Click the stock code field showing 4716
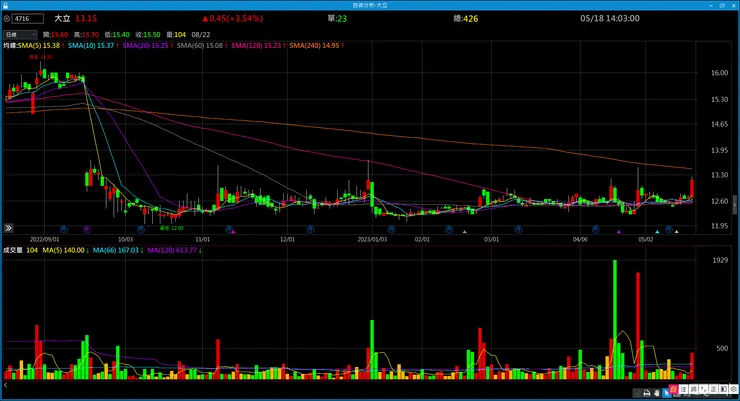This screenshot has width=740, height=401. pyautogui.click(x=28, y=19)
